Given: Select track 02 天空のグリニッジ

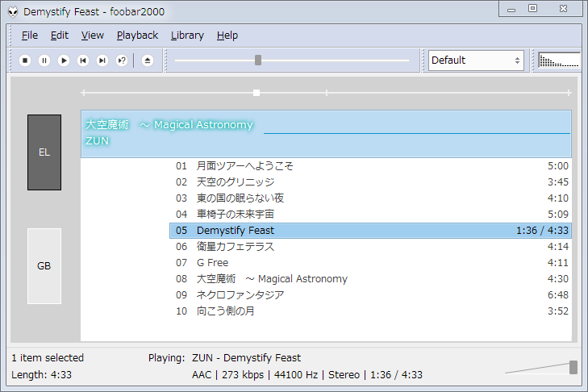Looking at the screenshot, I should click(x=370, y=182).
